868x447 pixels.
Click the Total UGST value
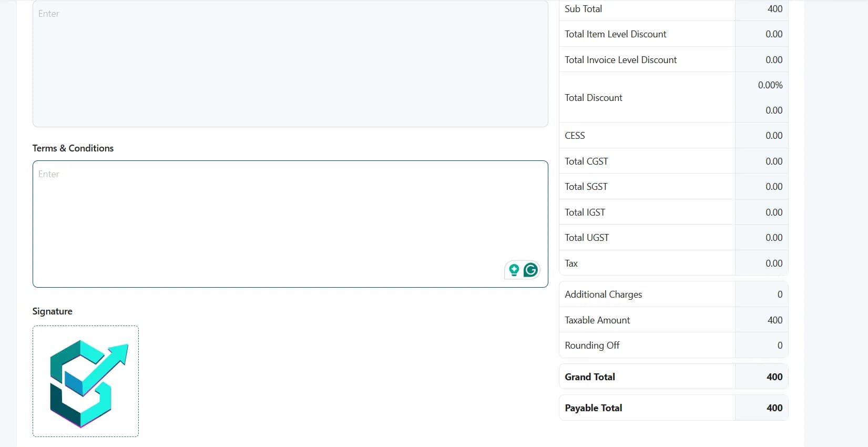(774, 238)
